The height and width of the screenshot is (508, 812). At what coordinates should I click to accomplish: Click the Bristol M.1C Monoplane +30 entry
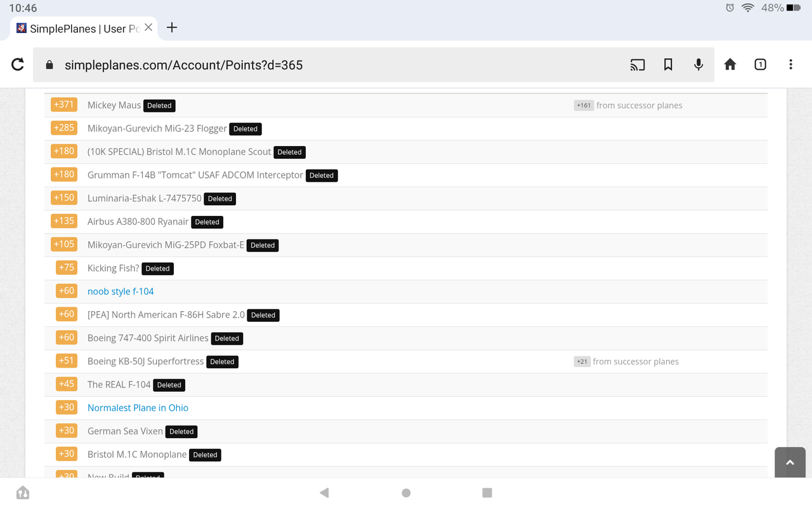click(137, 454)
